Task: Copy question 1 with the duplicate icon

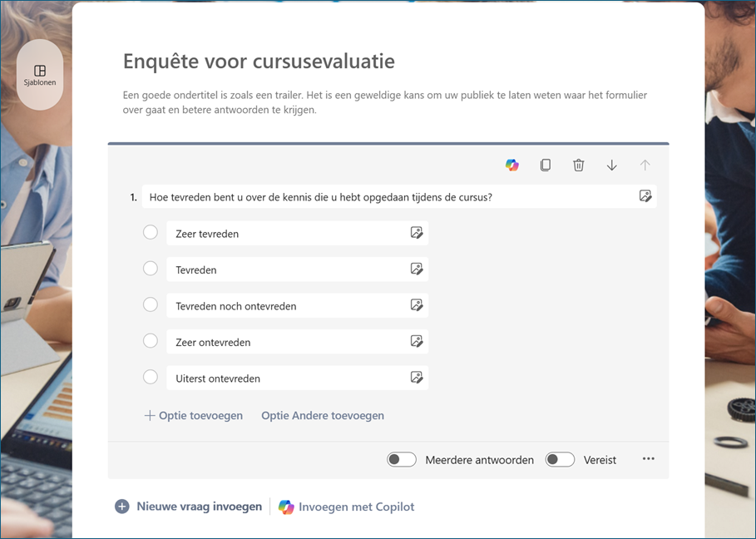Action: click(546, 166)
